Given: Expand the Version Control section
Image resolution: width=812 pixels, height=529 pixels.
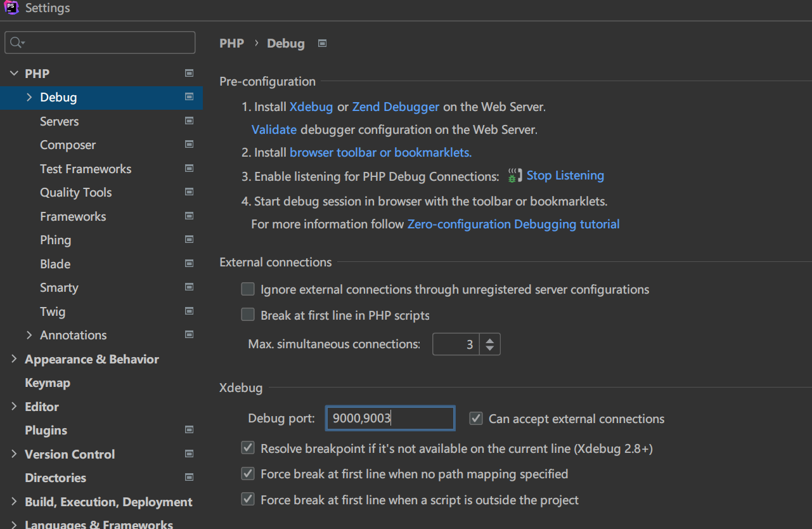Looking at the screenshot, I should click(x=14, y=454).
